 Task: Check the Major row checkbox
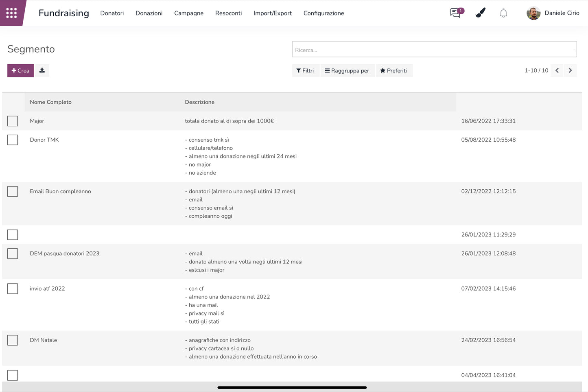coord(13,121)
